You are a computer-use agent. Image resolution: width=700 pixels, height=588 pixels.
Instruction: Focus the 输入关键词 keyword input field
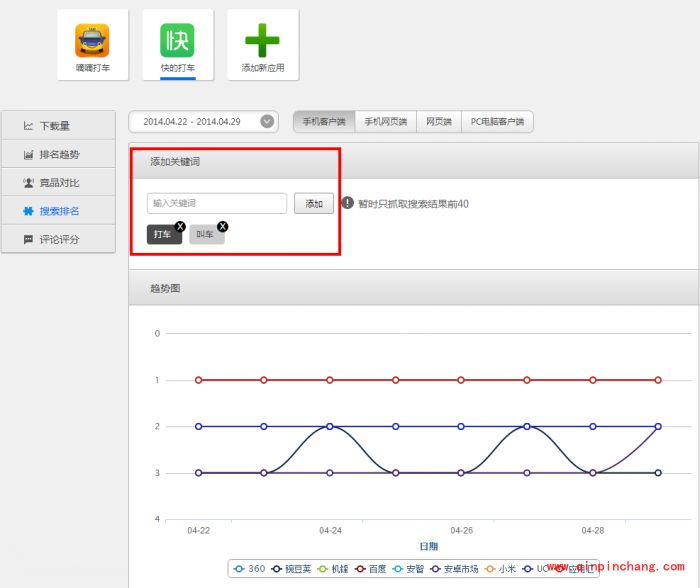pos(217,203)
